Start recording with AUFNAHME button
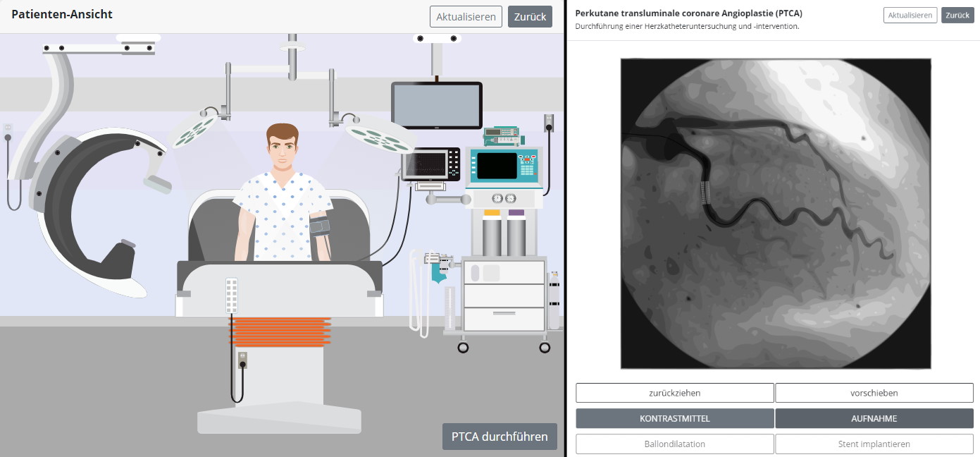This screenshot has height=457, width=980. click(x=874, y=418)
